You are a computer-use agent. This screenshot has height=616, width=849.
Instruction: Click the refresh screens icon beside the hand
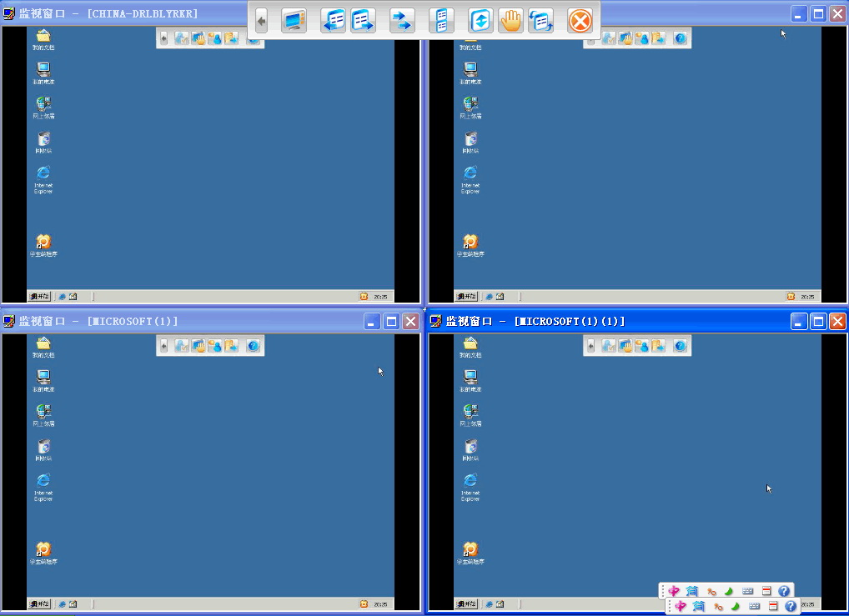(540, 22)
